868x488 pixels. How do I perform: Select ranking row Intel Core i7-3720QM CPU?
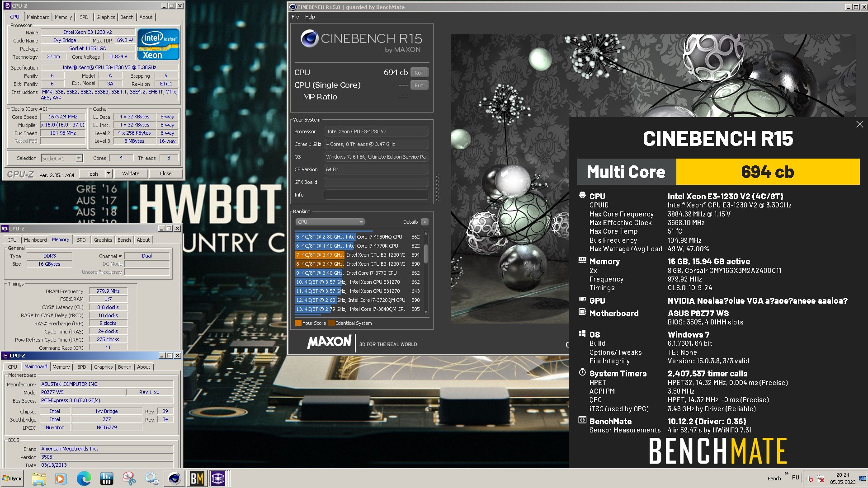358,300
